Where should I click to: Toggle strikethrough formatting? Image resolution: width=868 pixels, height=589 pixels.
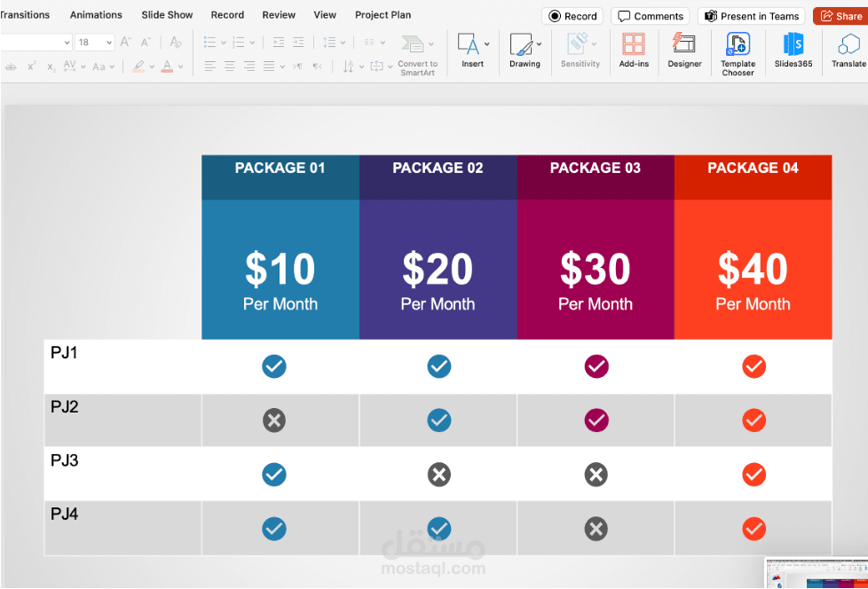click(x=11, y=67)
